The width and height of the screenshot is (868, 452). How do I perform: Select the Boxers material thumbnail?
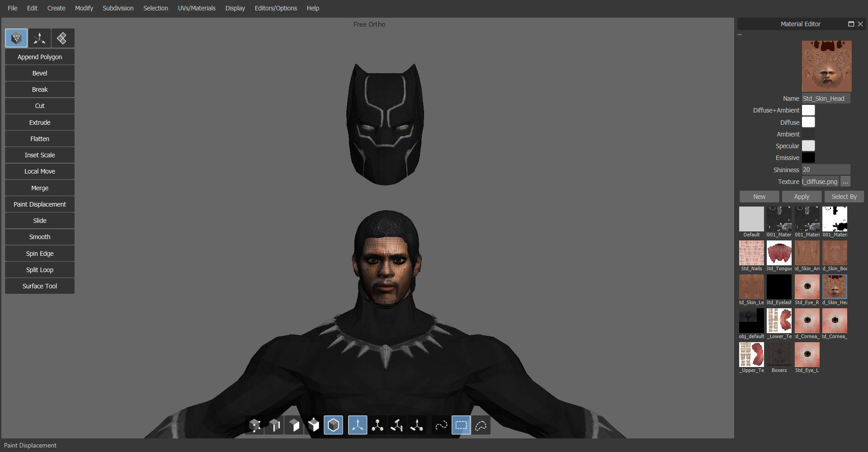779,355
